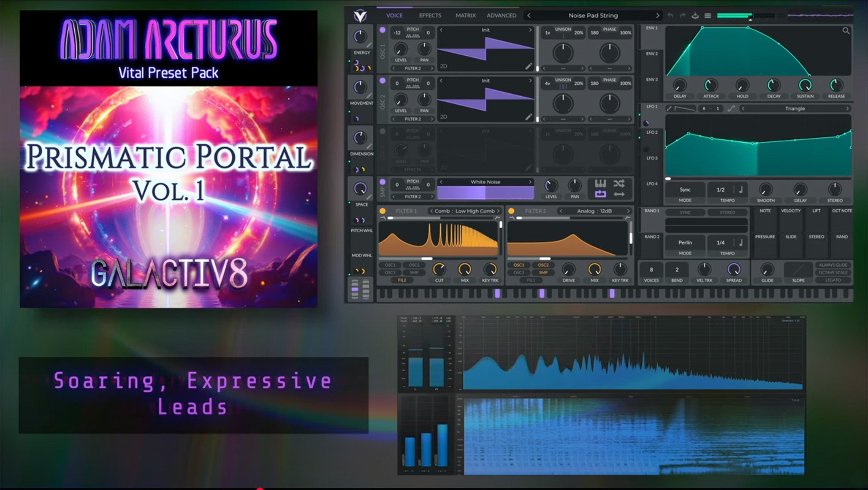Switch to the MATRIX tab
Screen dimensions: 868x490
point(466,16)
